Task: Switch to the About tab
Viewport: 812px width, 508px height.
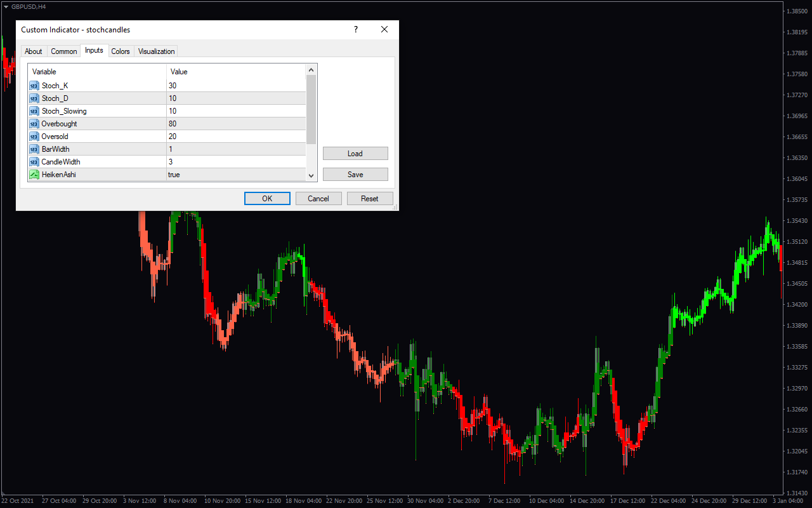Action: click(x=34, y=51)
